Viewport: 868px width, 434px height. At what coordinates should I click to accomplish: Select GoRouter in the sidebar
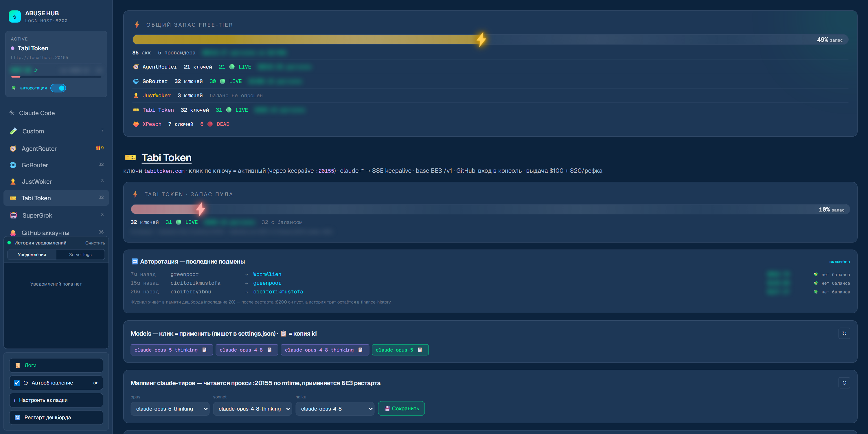(x=56, y=165)
